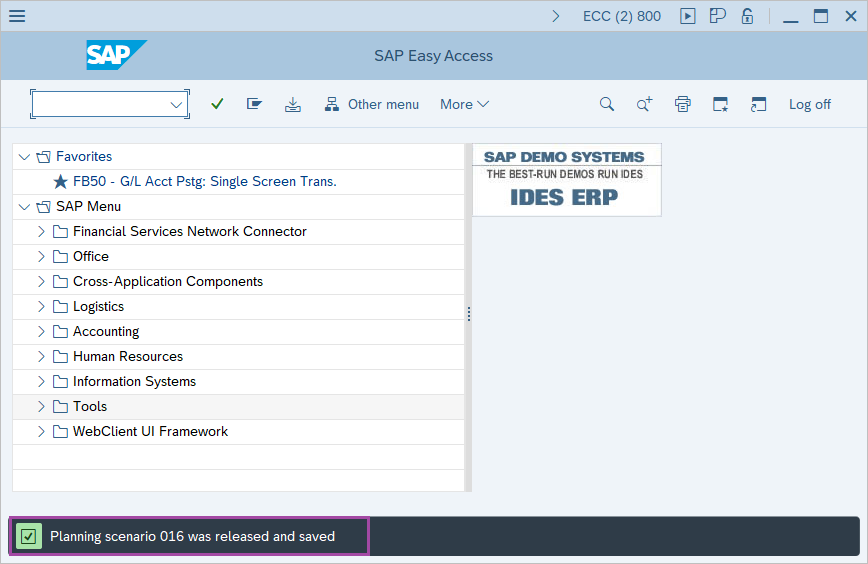The height and width of the screenshot is (564, 868).
Task: Click the vertical splitter handle between panels
Action: tap(468, 314)
